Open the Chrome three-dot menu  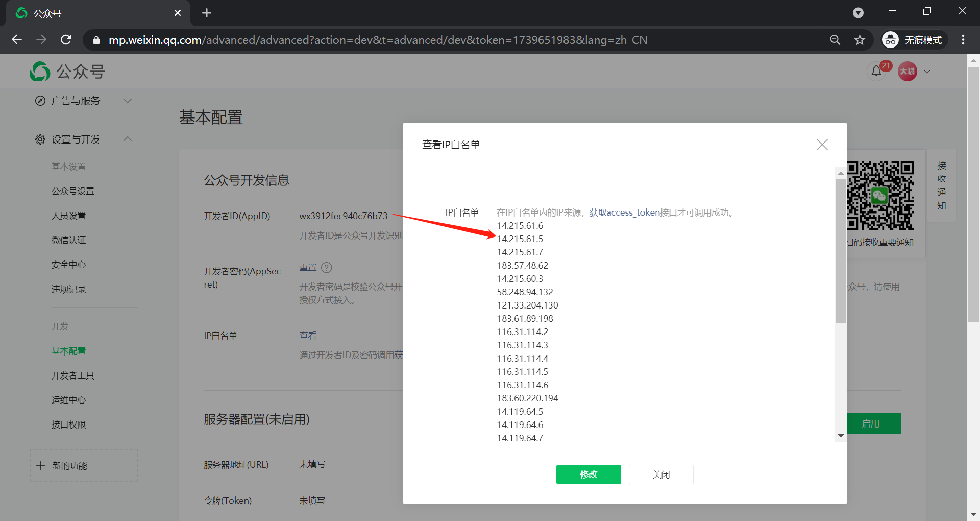click(963, 40)
